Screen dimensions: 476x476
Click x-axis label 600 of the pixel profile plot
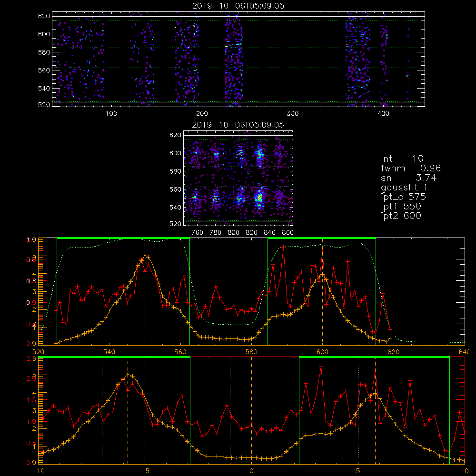pos(322,352)
